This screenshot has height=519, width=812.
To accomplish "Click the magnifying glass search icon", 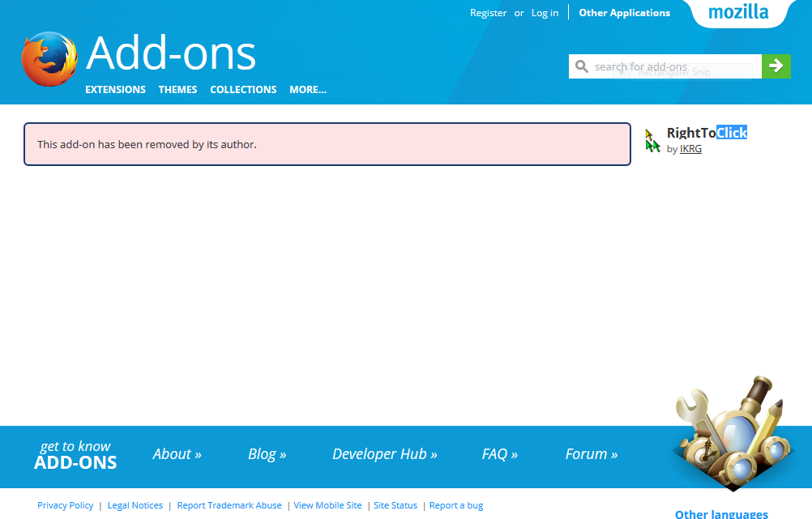I will point(581,66).
